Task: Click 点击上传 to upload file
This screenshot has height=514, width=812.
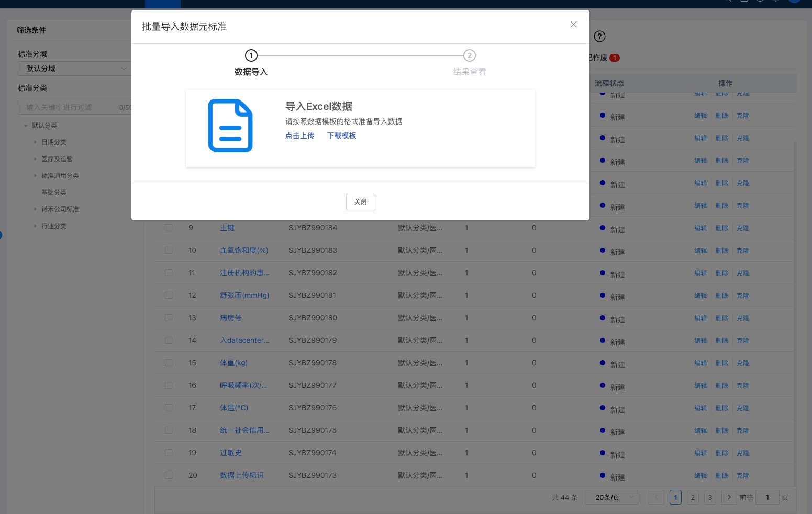Action: tap(299, 136)
